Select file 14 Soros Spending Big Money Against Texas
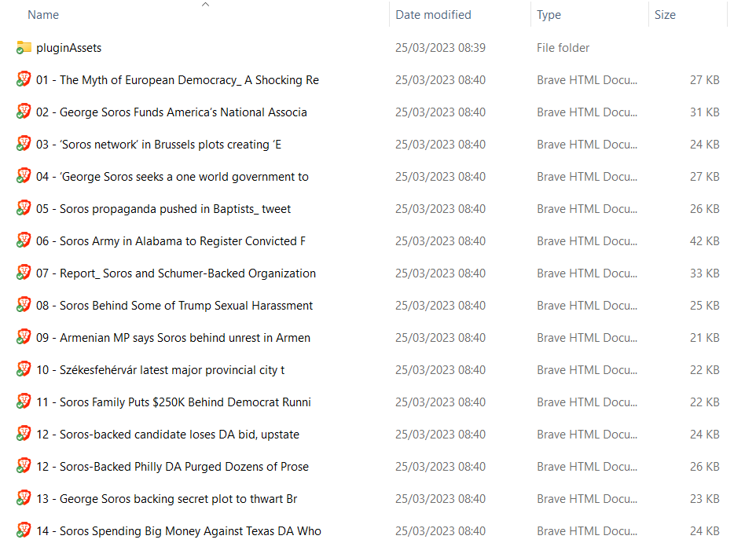The width and height of the screenshot is (756, 543). pyautogui.click(x=178, y=531)
